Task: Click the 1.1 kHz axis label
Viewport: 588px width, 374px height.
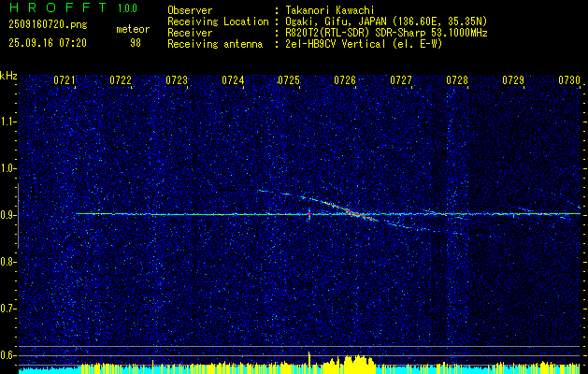Action: 7,122
